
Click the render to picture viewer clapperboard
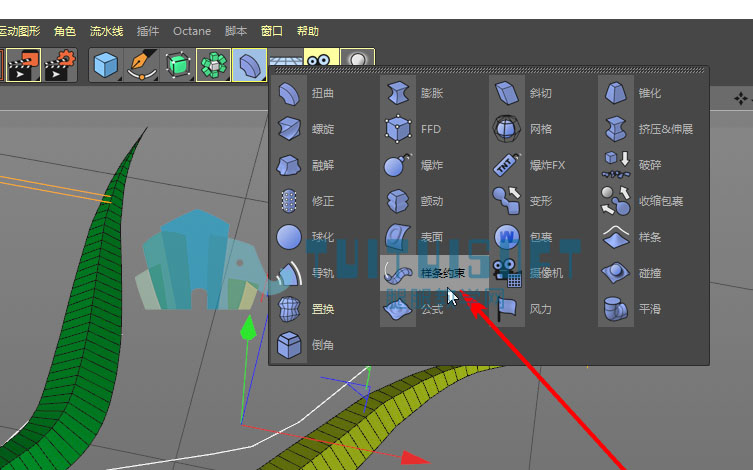click(24, 65)
